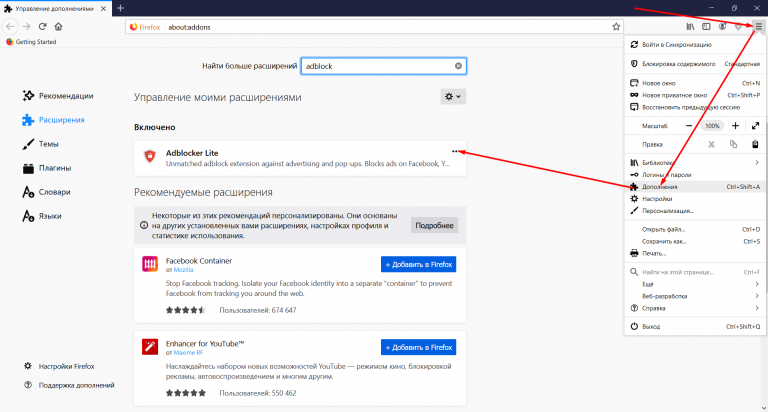Select Расширения in the sidebar
768x412 pixels.
(53, 120)
